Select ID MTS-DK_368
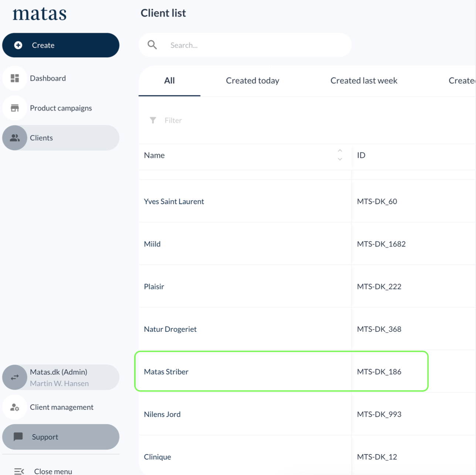Viewport: 476px width, 475px height. click(x=379, y=329)
